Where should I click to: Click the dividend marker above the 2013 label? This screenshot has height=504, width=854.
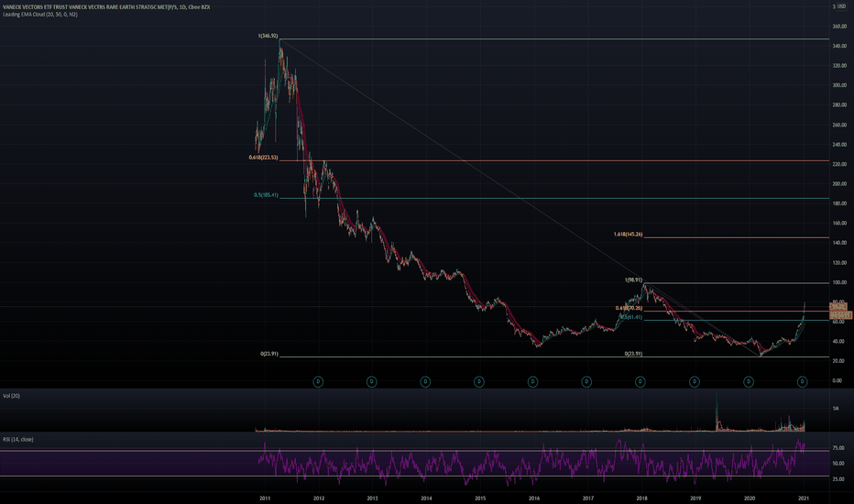[x=371, y=382]
